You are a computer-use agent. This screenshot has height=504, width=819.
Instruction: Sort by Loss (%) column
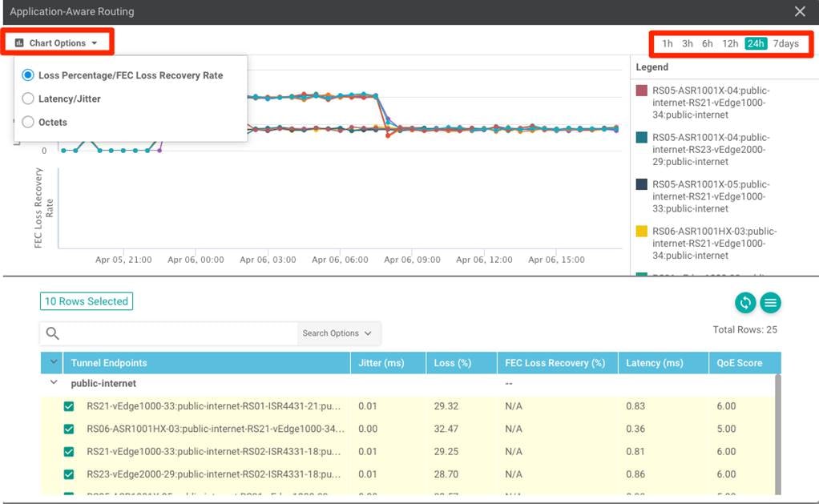point(452,363)
